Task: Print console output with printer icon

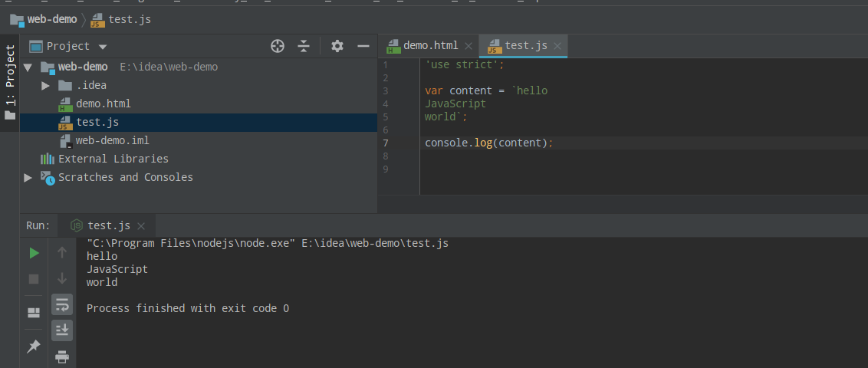Action: pos(62,357)
